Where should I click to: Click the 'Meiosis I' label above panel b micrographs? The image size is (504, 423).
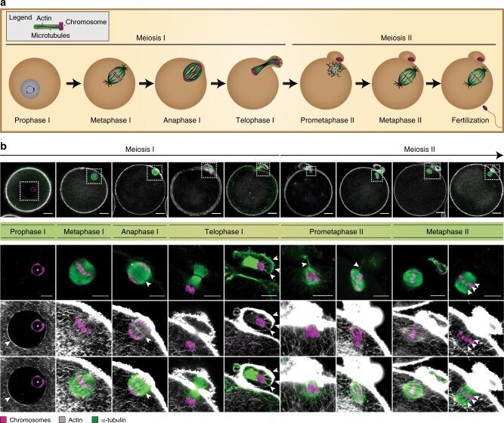[x=140, y=150]
